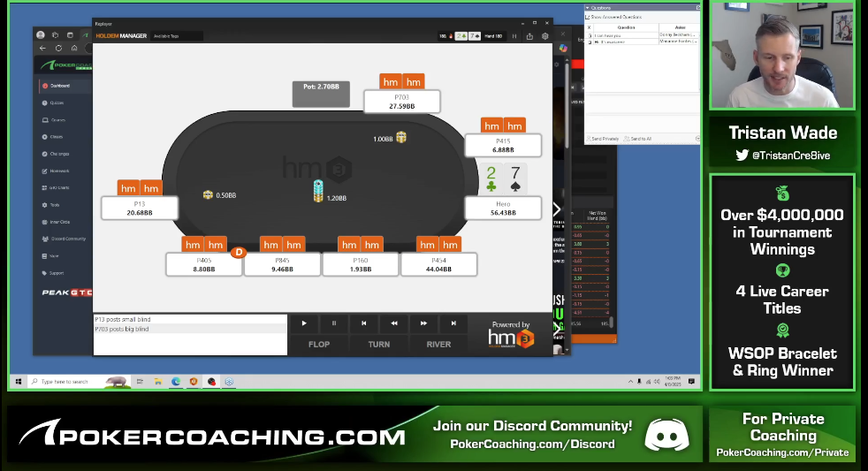Image resolution: width=868 pixels, height=471 pixels.
Task: Collapse the Questions panel triangle
Action: (587, 8)
